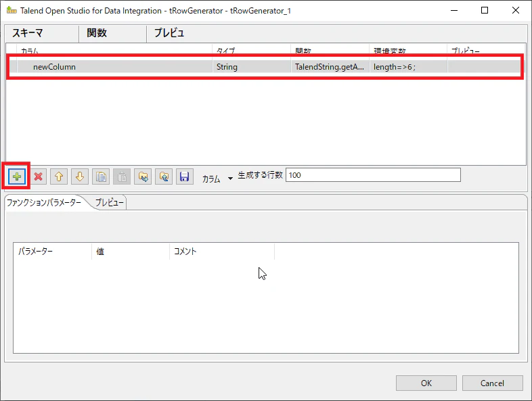The image size is (532, 401).
Task: Open the カラム dropdown arrow
Action: click(x=230, y=179)
